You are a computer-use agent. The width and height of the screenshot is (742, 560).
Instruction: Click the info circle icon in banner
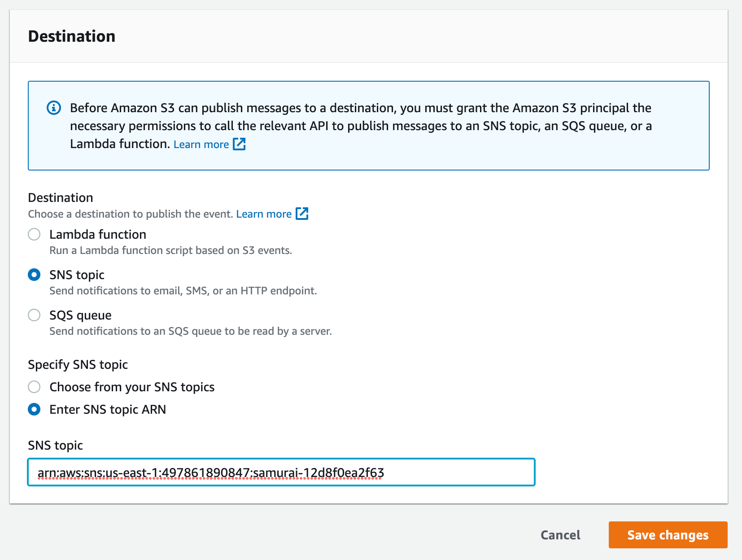54,108
